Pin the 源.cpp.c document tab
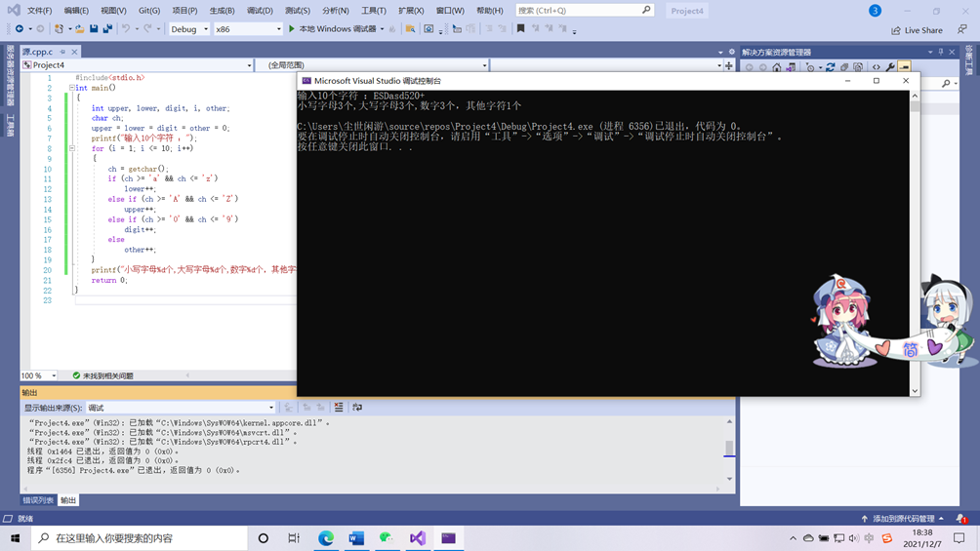The image size is (980, 551). coord(62,52)
